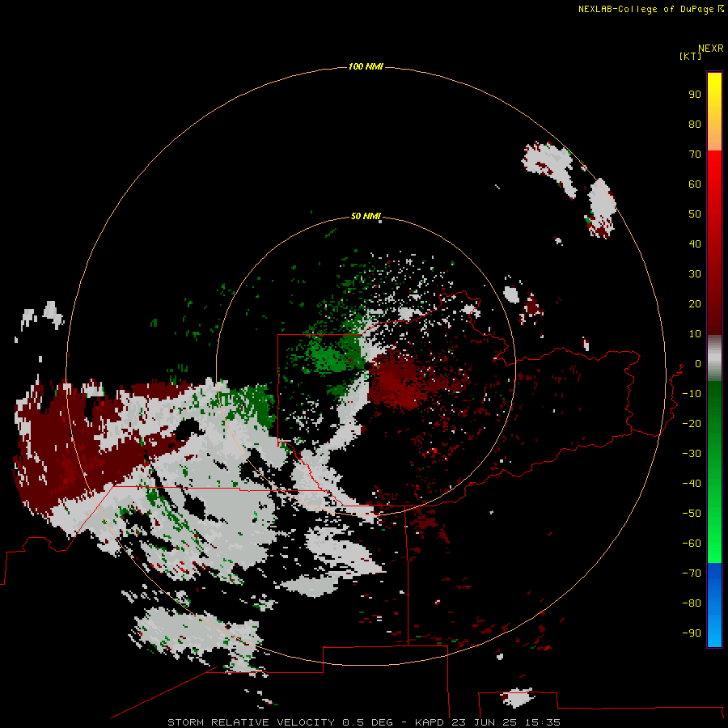
Task: Click the 50 NMI range ring label
Action: pos(366,216)
